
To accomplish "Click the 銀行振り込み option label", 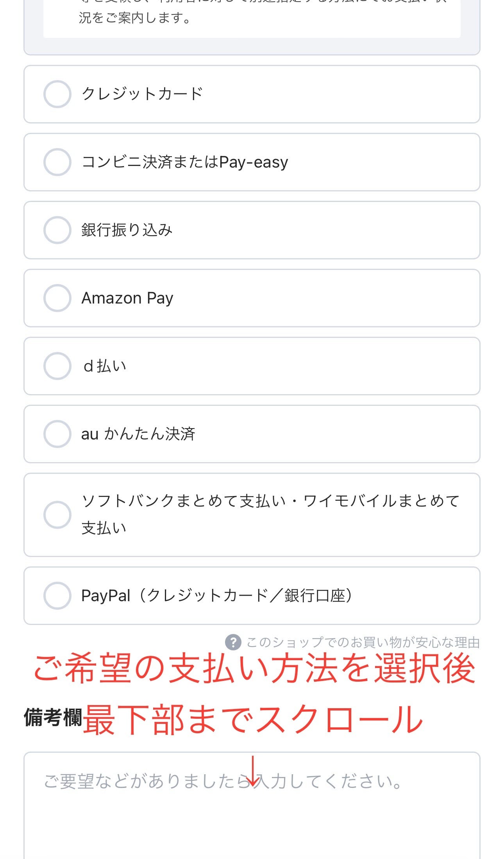I will [x=127, y=230].
